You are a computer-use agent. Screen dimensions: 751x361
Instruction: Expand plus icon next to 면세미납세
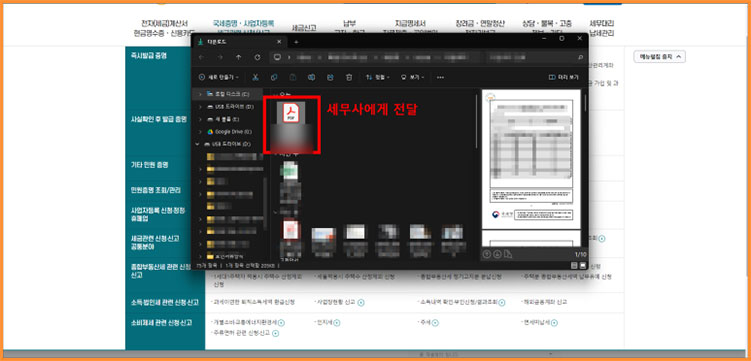click(x=554, y=323)
